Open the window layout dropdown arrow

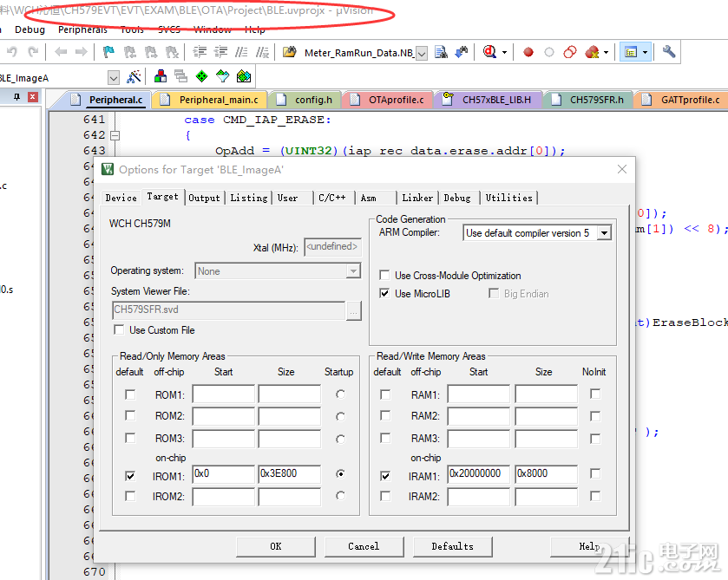tap(645, 52)
